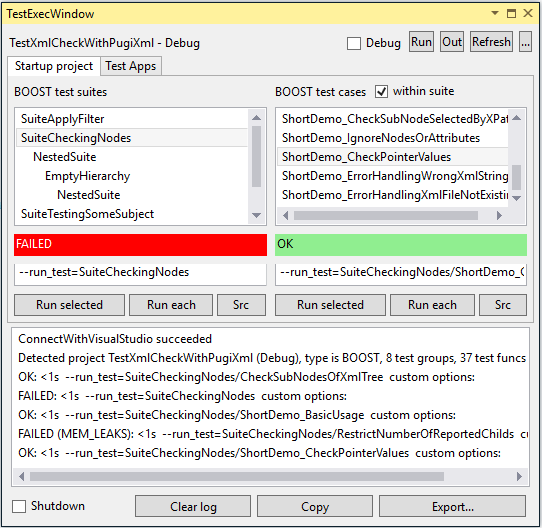
Task: Click the Export... button
Action: click(452, 507)
